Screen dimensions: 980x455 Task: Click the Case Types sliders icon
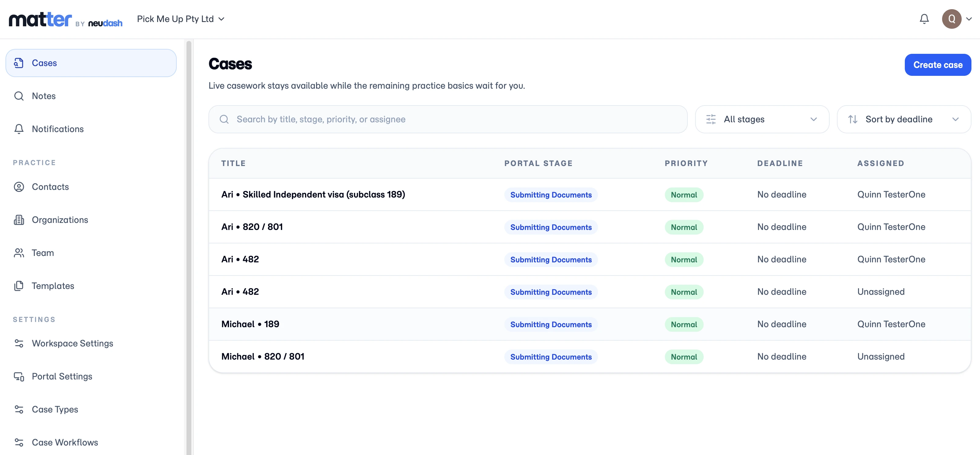click(19, 409)
